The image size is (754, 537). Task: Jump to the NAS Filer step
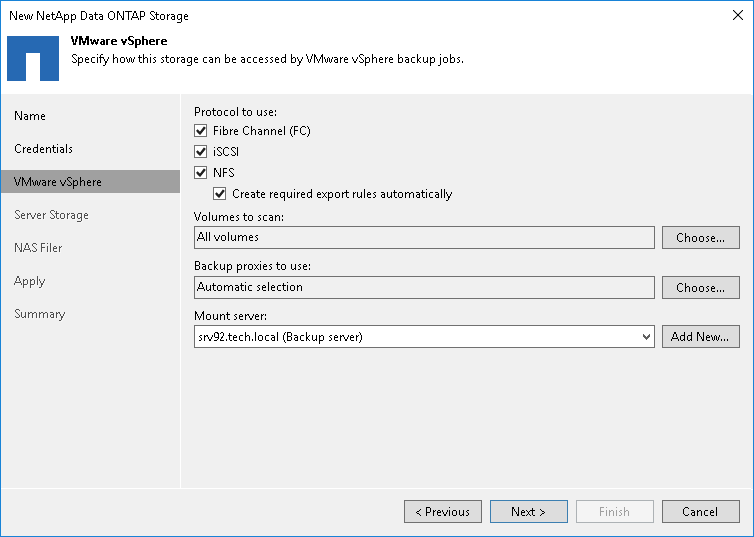tap(38, 248)
